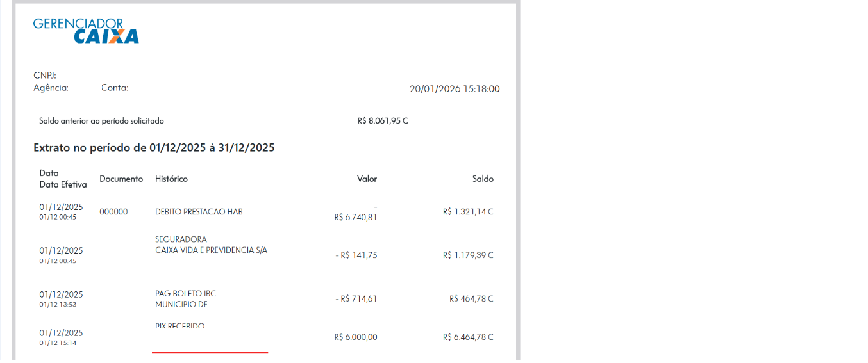This screenshot has height=363, width=868.
Task: Select the CNPJ label
Action: click(x=45, y=76)
